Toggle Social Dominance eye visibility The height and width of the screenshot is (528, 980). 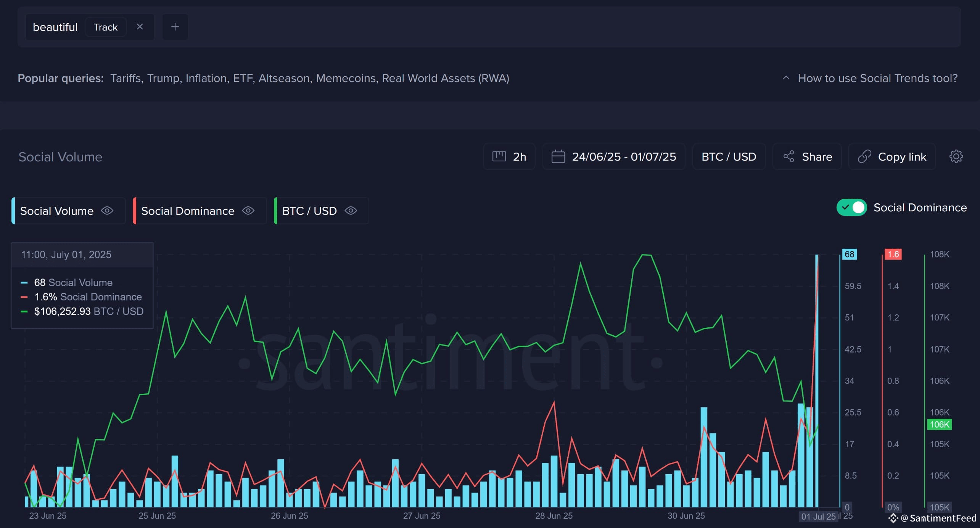click(x=248, y=211)
